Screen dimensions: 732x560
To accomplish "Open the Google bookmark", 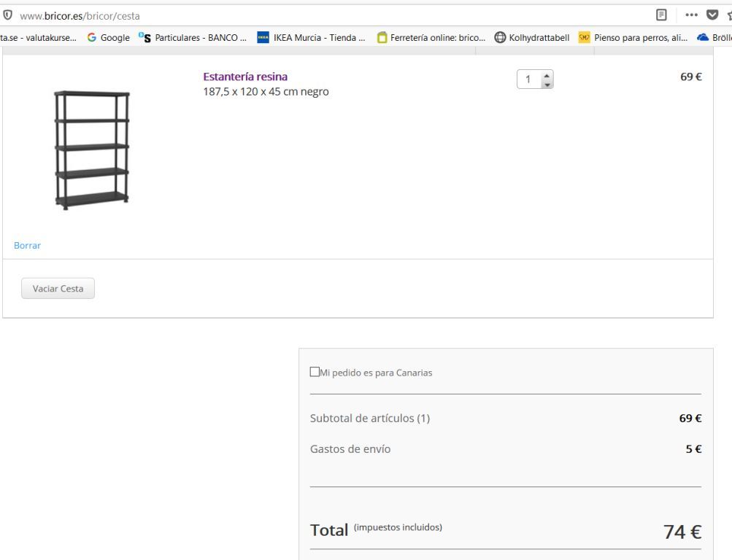I will tap(108, 38).
